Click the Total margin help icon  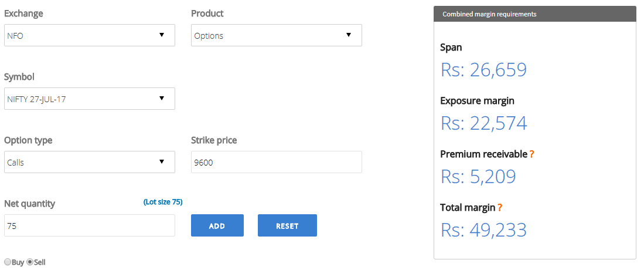point(500,208)
